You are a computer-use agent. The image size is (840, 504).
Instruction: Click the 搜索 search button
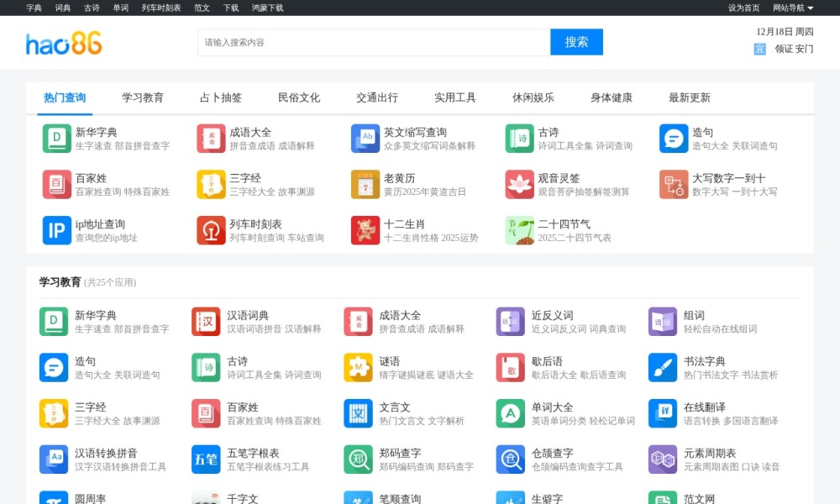(x=576, y=41)
